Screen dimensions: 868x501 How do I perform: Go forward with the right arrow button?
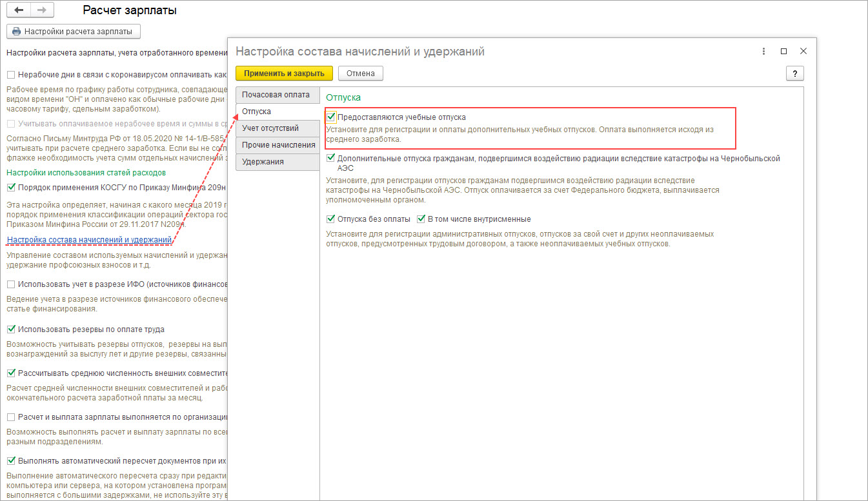(x=42, y=10)
